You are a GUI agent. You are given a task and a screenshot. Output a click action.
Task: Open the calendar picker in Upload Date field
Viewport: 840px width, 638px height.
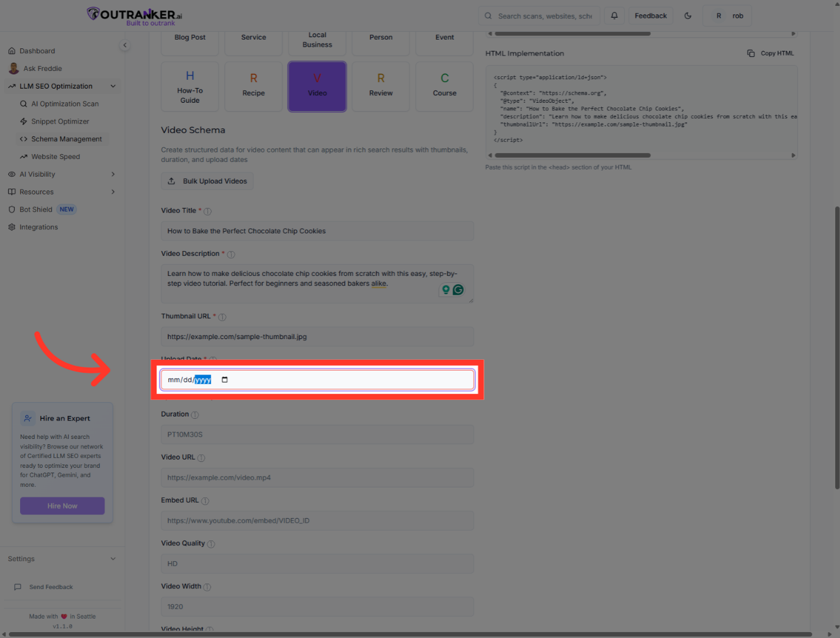pos(224,379)
